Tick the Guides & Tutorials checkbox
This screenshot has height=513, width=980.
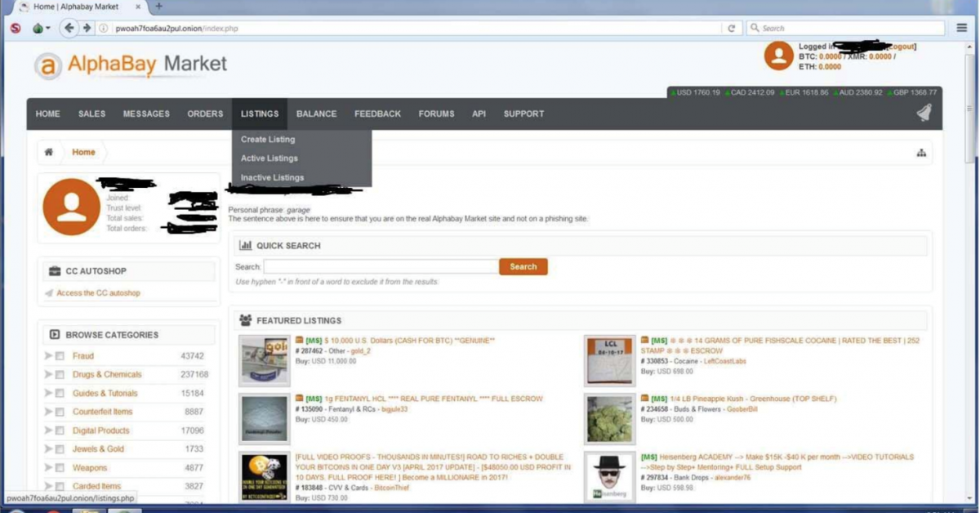click(60, 394)
